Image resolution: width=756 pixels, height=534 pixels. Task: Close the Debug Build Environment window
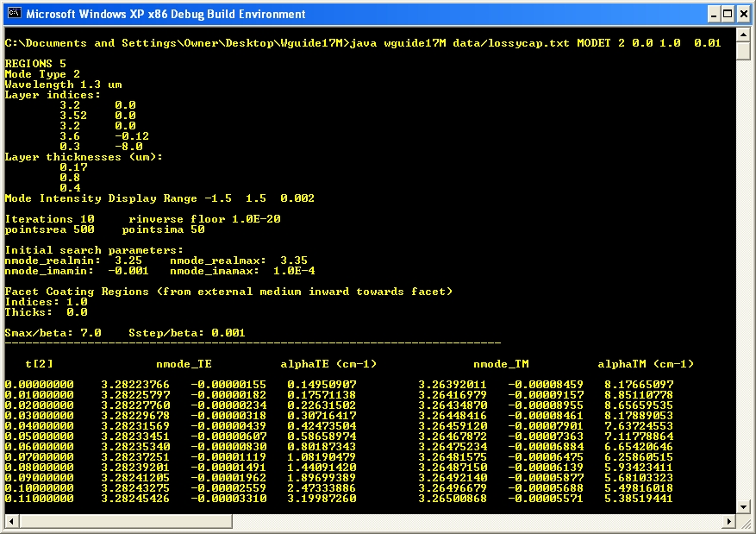click(743, 14)
